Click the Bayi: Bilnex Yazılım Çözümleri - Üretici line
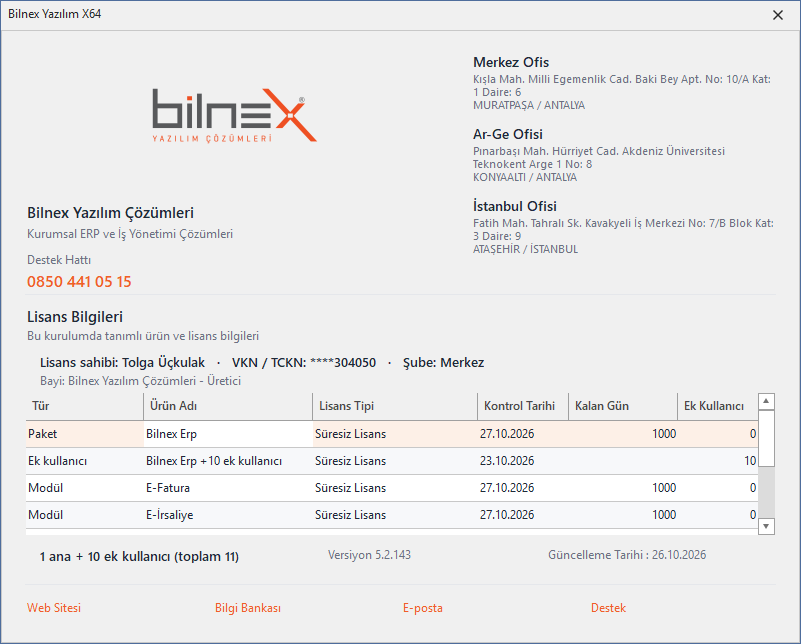Screen dimensions: 801x644 (x=140, y=381)
